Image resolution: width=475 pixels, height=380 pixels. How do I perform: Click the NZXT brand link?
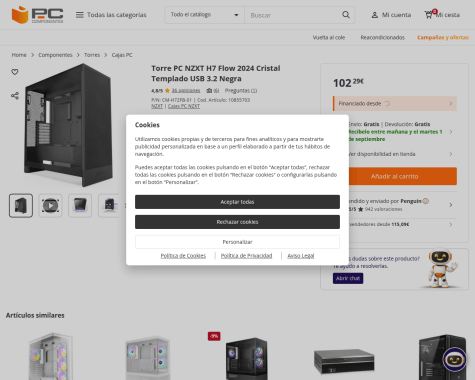point(157,106)
